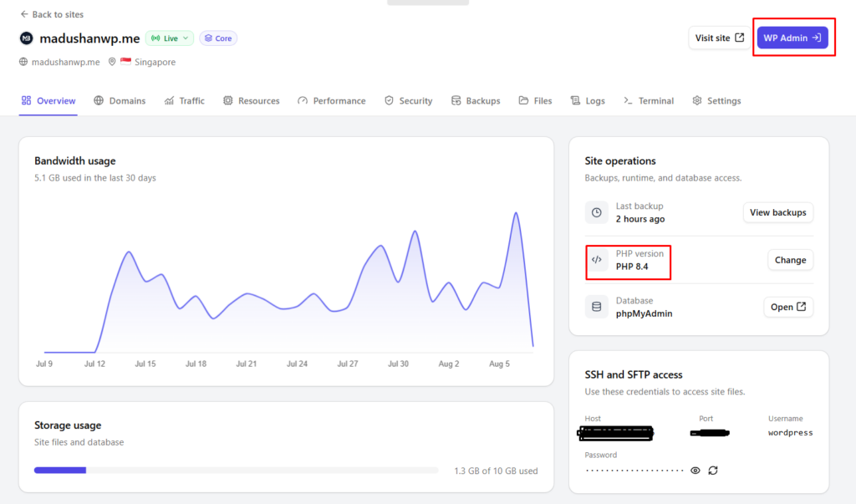856x504 pixels.
Task: Open phpMyAdmin via the Open button
Action: (x=787, y=307)
